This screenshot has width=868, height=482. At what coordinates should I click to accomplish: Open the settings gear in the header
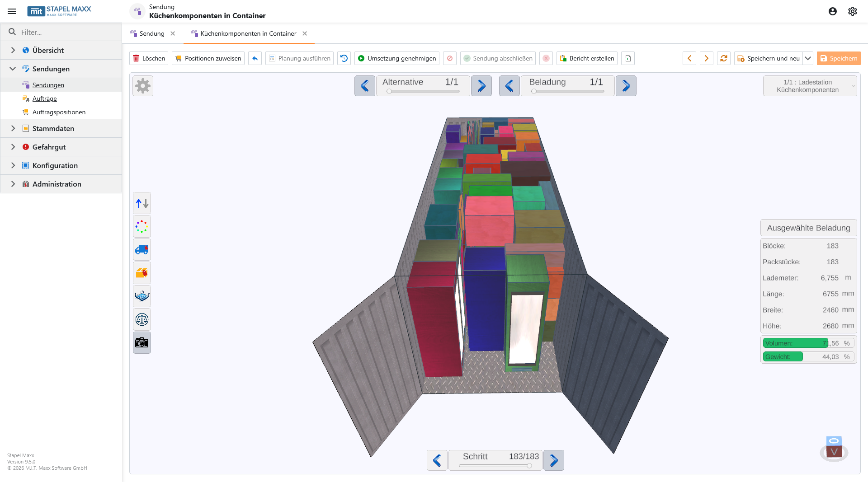(853, 11)
